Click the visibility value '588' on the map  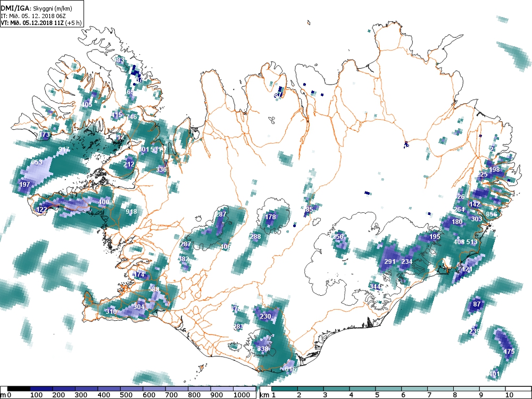(x=154, y=289)
